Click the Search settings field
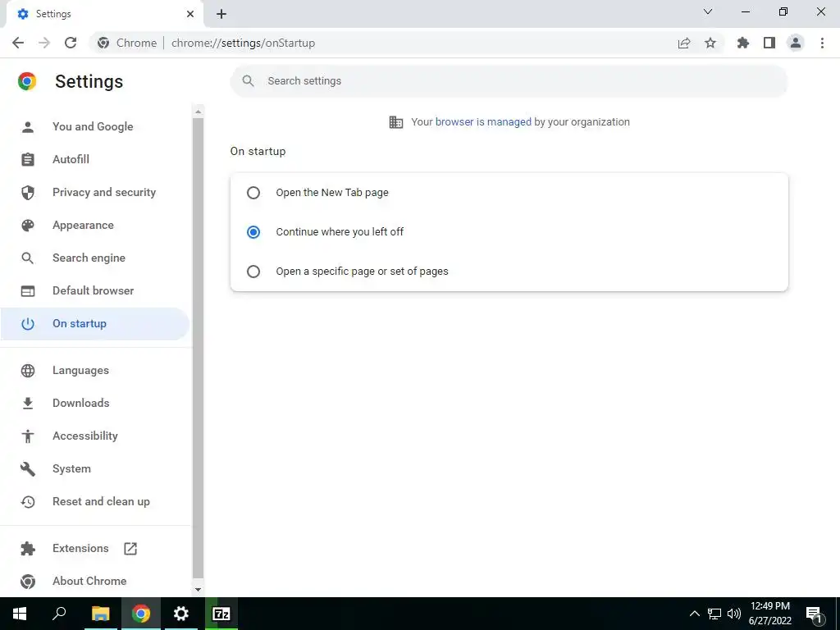The image size is (840, 630). pos(509,81)
